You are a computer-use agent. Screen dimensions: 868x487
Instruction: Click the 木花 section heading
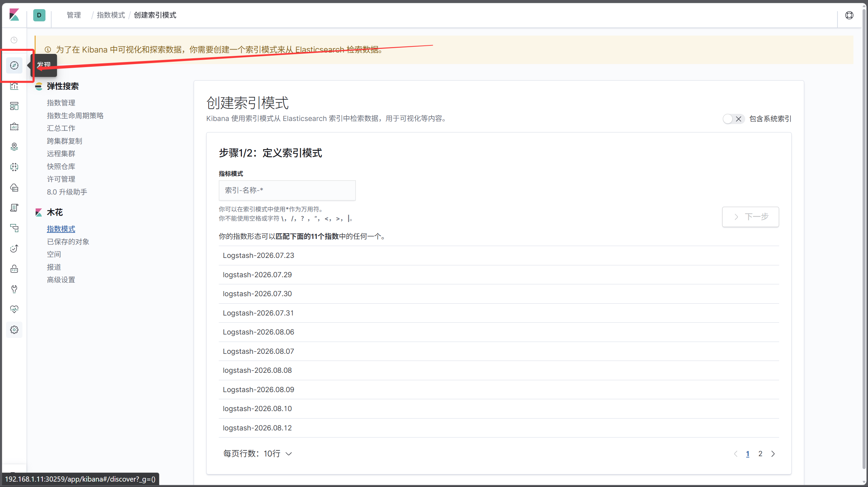pyautogui.click(x=55, y=212)
